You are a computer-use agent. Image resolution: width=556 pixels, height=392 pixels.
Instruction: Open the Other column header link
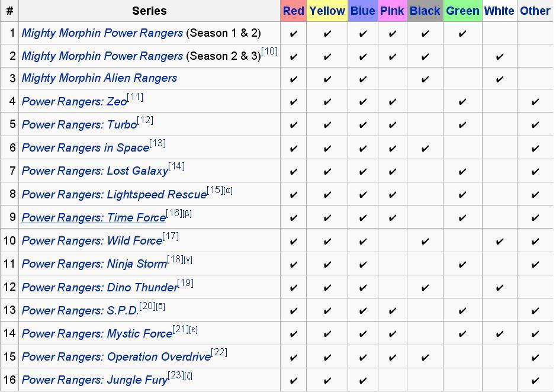535,11
